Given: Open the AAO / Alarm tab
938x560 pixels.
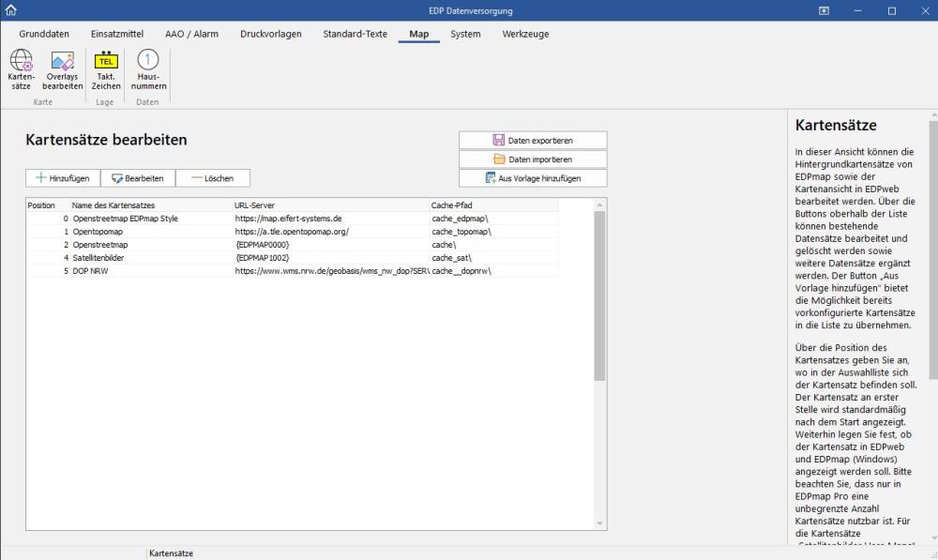Looking at the screenshot, I should [x=191, y=34].
